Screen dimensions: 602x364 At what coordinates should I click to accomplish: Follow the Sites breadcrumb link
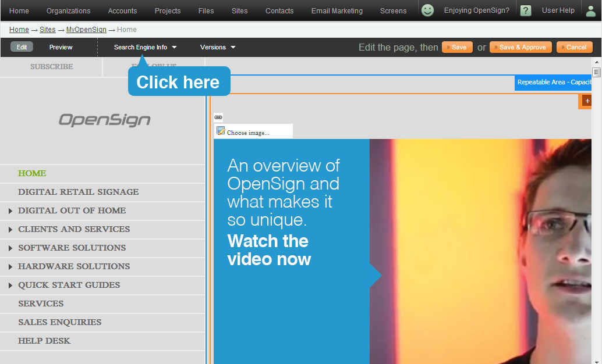coord(48,30)
